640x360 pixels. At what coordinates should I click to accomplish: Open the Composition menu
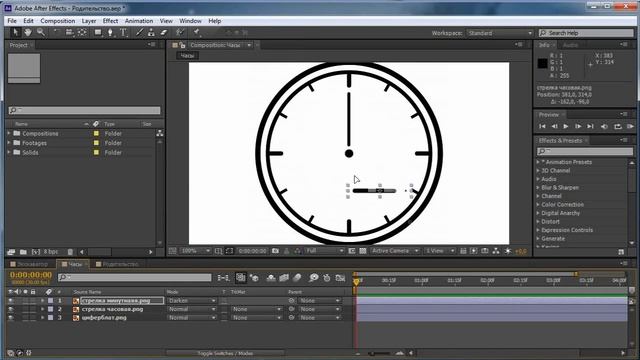(58, 21)
